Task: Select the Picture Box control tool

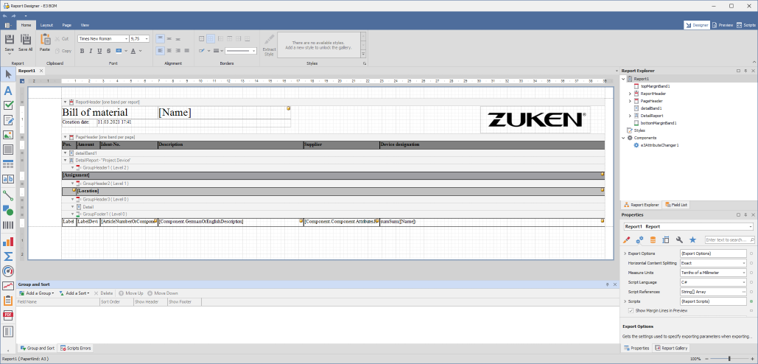Action: (8, 135)
